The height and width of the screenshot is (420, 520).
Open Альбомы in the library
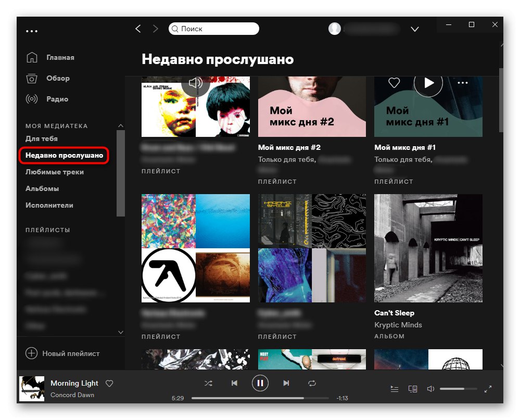[42, 188]
